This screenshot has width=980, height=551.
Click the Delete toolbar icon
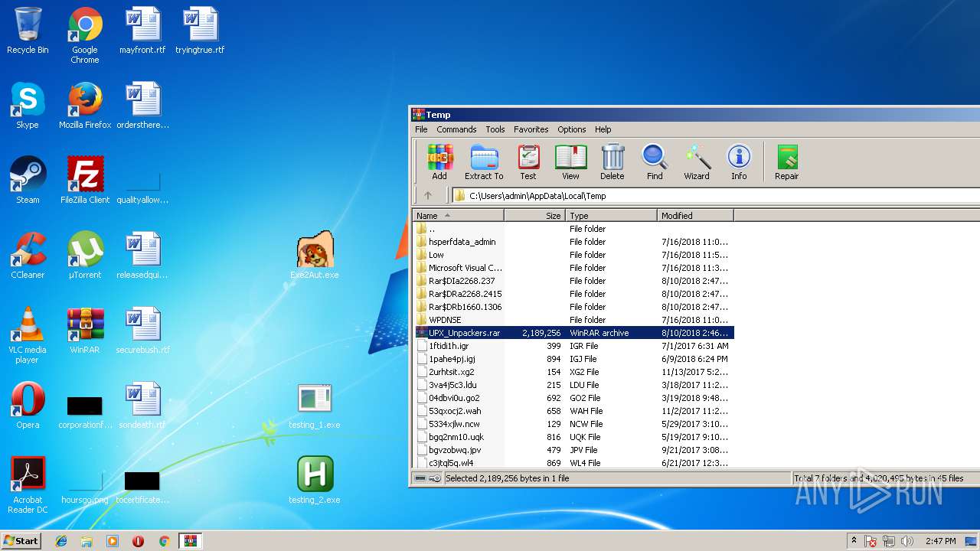point(612,161)
